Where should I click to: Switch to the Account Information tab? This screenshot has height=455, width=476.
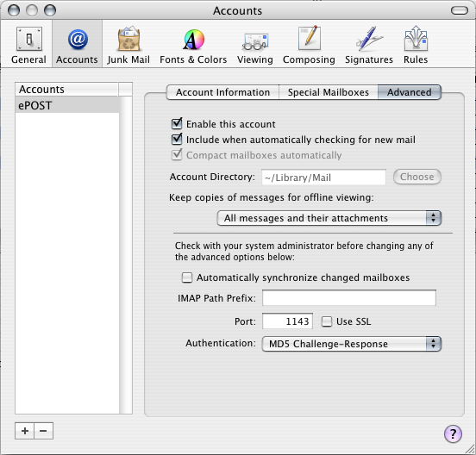(x=222, y=92)
